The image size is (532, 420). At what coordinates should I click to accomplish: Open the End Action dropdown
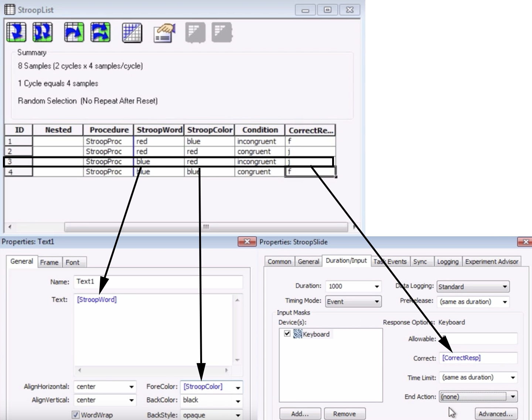[513, 397]
